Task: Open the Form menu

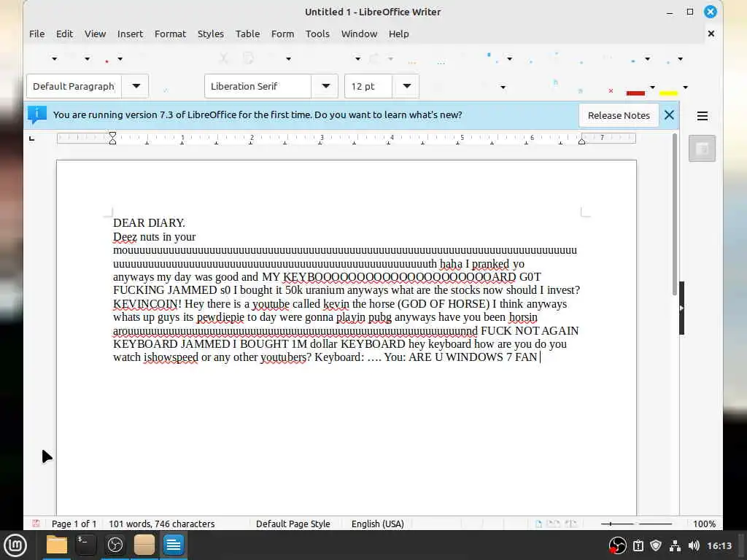Action: pyautogui.click(x=282, y=34)
